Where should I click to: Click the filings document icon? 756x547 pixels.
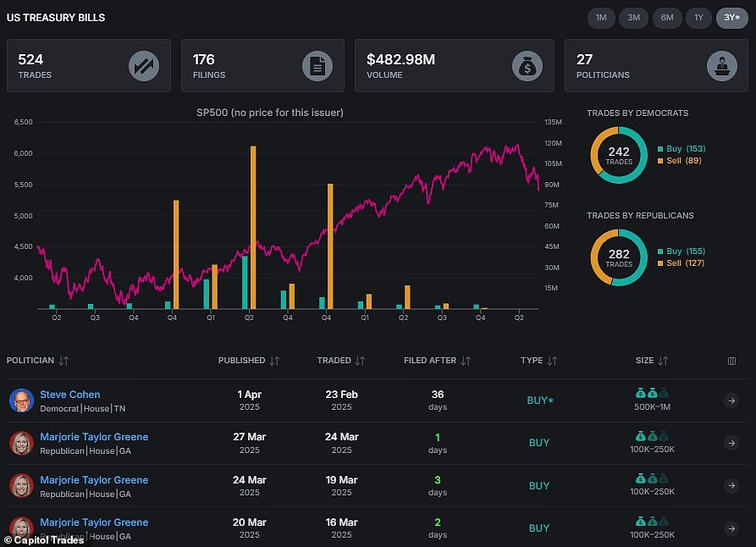click(x=317, y=65)
